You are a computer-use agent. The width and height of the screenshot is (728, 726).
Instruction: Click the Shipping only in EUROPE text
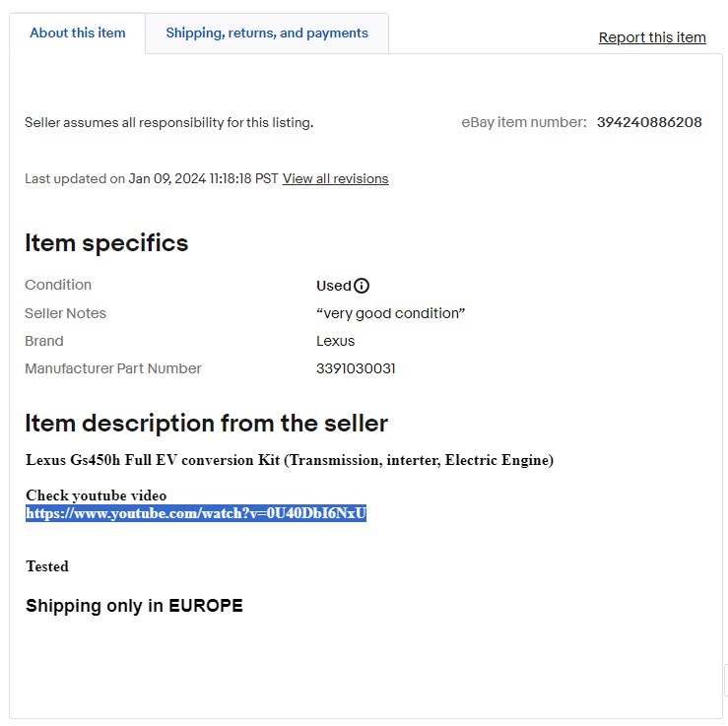click(134, 606)
